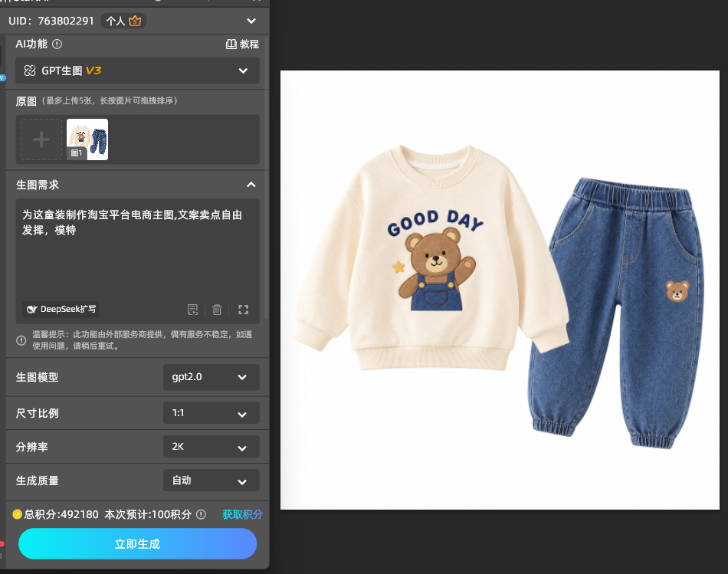Click the crown membership icon
The height and width of the screenshot is (574, 728).
pos(135,21)
